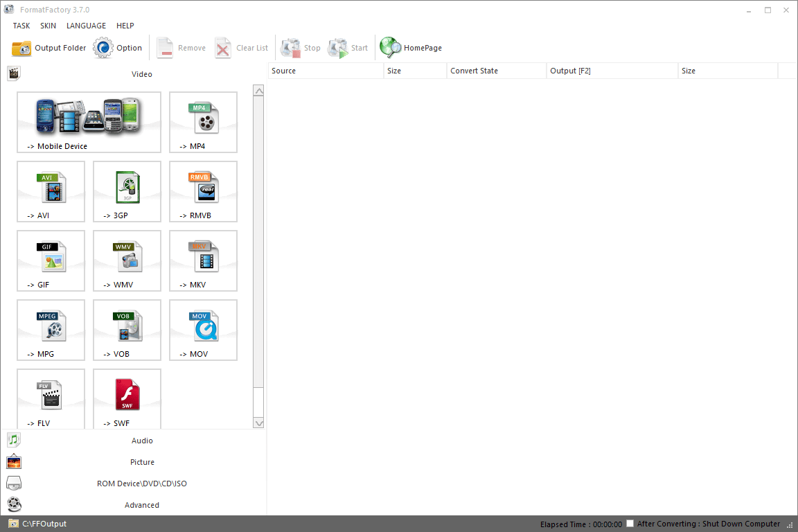The image size is (798, 532).
Task: Select the AVI conversion icon
Action: click(x=51, y=192)
